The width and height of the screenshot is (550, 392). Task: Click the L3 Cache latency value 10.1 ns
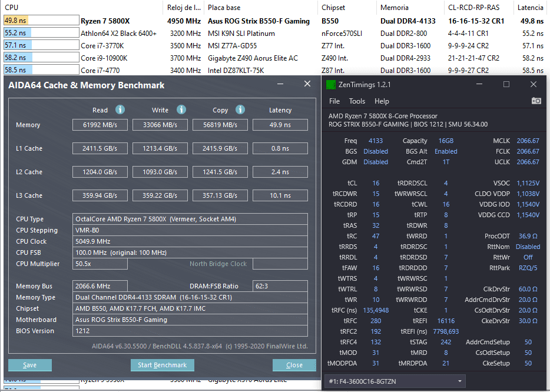(280, 195)
